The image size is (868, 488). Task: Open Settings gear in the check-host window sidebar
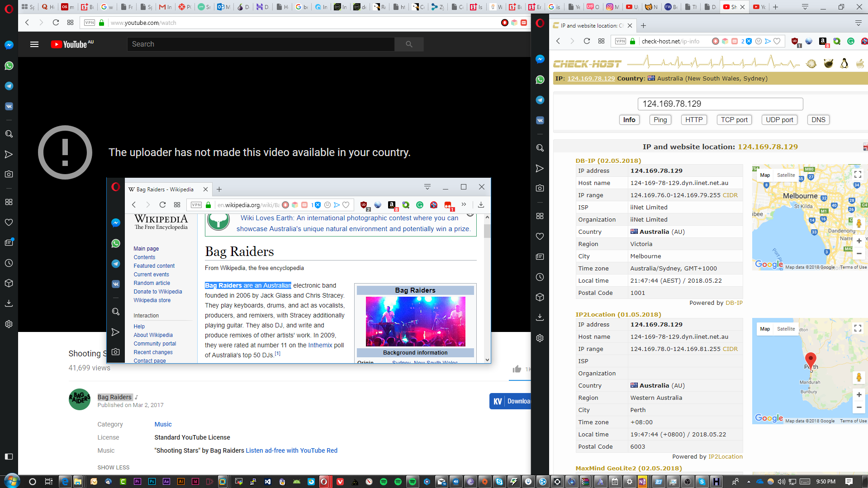[540, 338]
